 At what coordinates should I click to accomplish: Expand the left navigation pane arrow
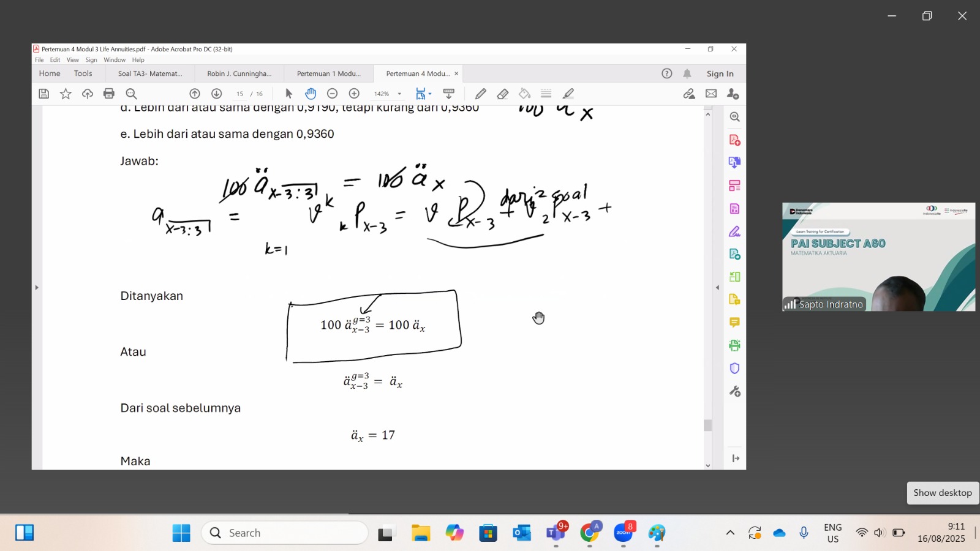(x=37, y=287)
